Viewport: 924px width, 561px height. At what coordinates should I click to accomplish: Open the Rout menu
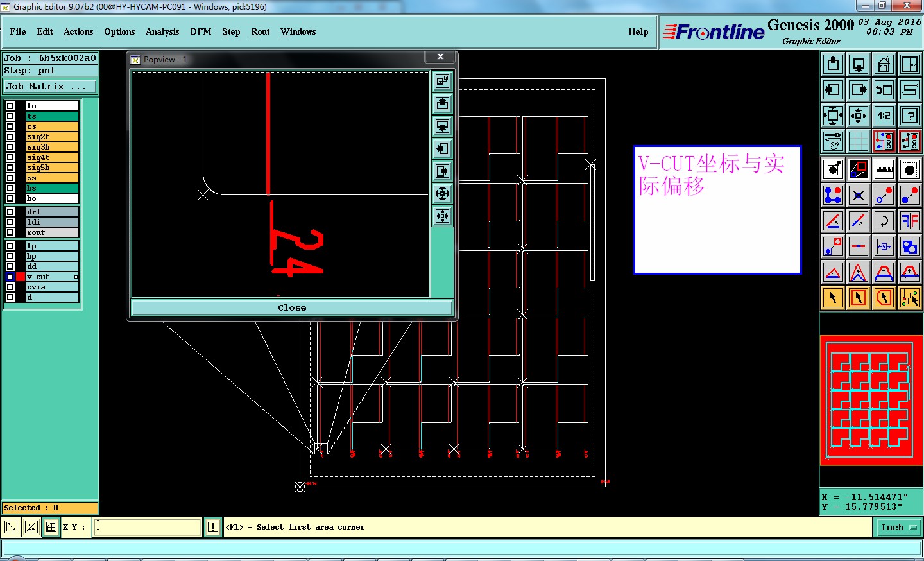click(x=261, y=31)
